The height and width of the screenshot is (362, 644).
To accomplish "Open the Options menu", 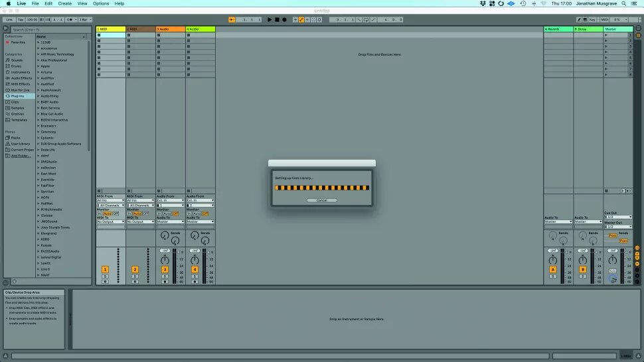I will (x=101, y=3).
